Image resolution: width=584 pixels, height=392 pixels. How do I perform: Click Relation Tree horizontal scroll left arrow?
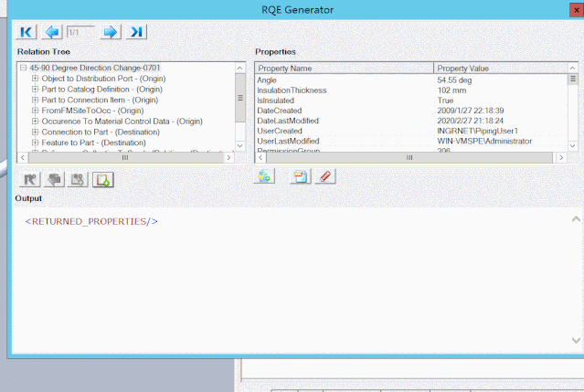[23, 157]
